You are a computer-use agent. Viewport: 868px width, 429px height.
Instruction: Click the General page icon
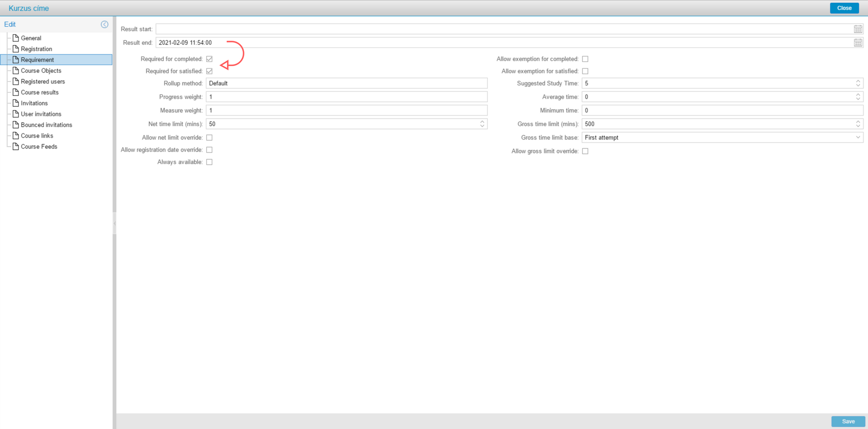tap(16, 38)
